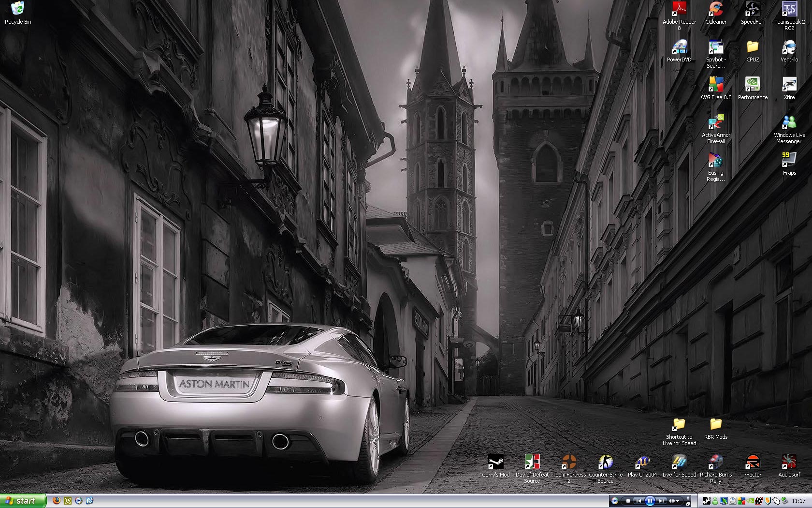
Task: Click the monitor with green arrow tray icon
Action: [x=724, y=501]
